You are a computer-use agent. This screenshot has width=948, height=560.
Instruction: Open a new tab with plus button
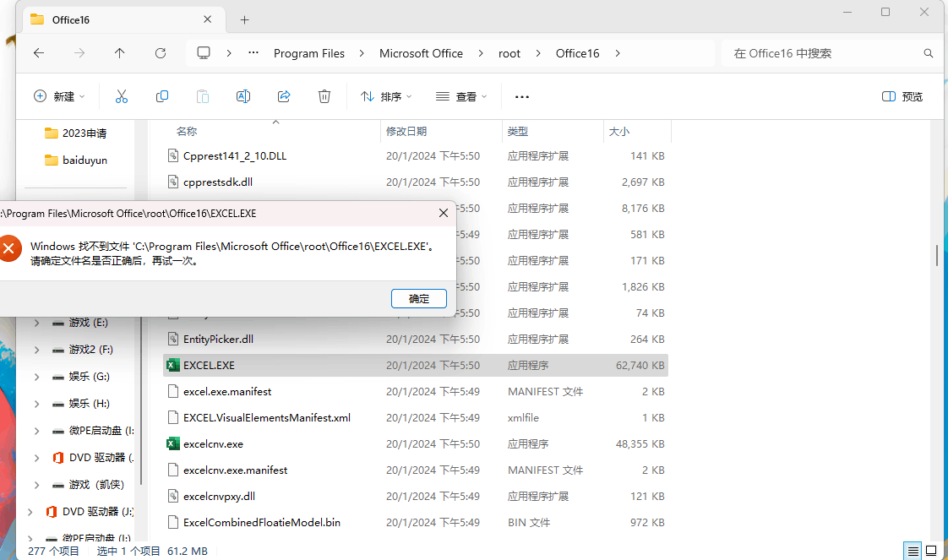[244, 20]
